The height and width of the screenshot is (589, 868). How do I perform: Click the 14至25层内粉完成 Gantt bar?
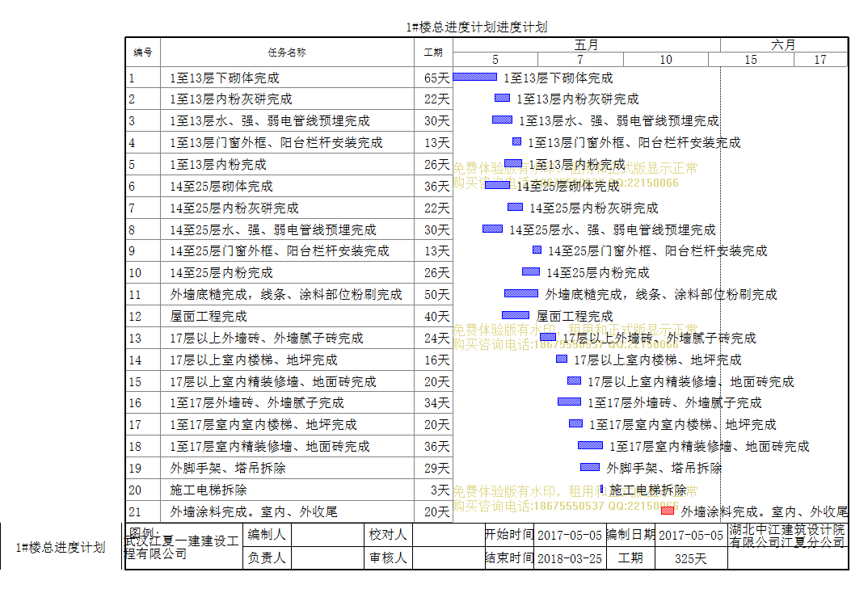(531, 271)
